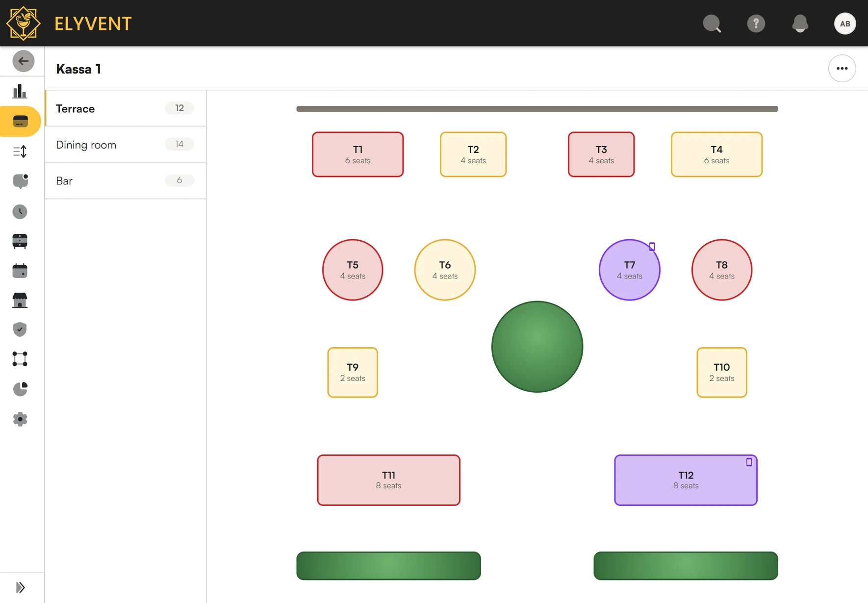Viewport: 868px width, 603px height.
Task: Open the notifications bell icon
Action: coord(800,24)
